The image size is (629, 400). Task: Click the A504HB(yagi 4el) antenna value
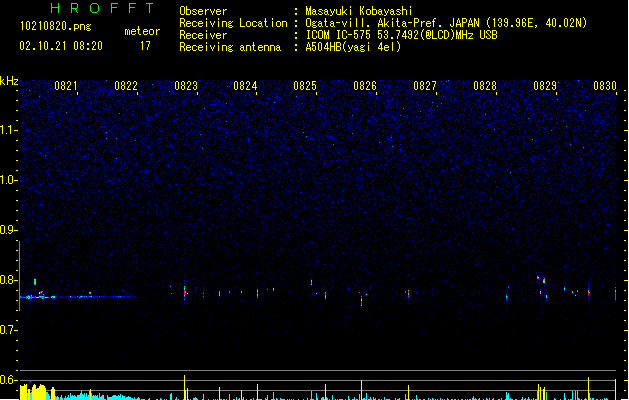[353, 47]
